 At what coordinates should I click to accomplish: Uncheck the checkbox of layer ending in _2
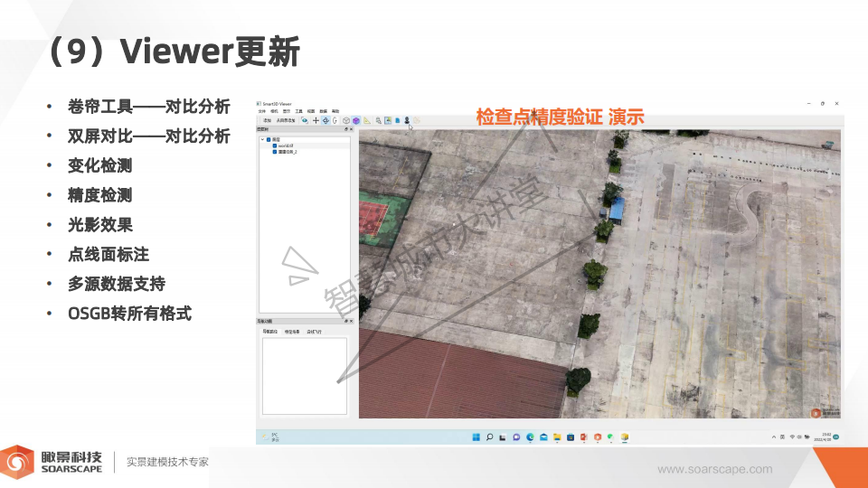click(275, 152)
